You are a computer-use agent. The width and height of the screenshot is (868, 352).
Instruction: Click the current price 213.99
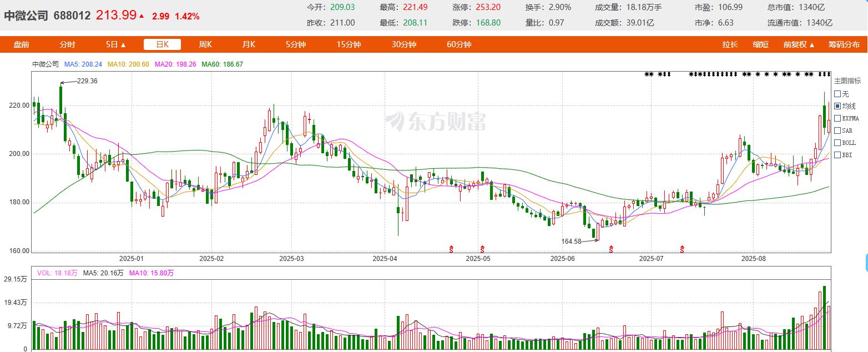click(116, 15)
